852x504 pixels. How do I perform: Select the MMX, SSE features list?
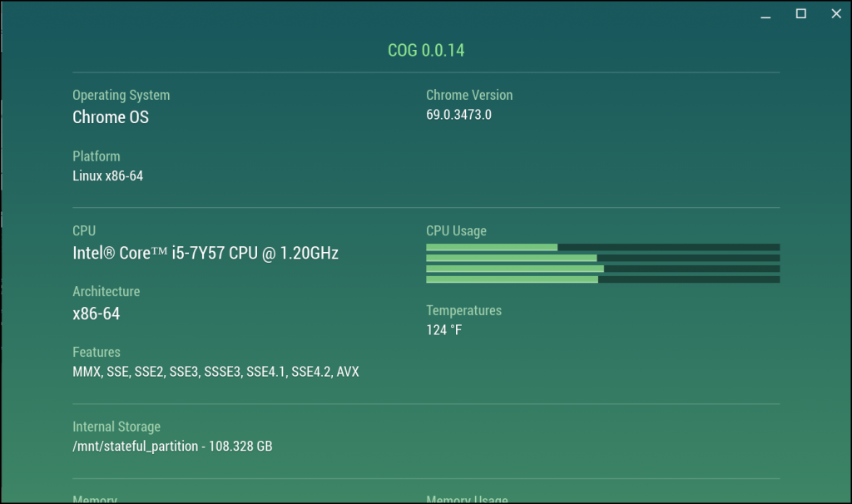[215, 372]
